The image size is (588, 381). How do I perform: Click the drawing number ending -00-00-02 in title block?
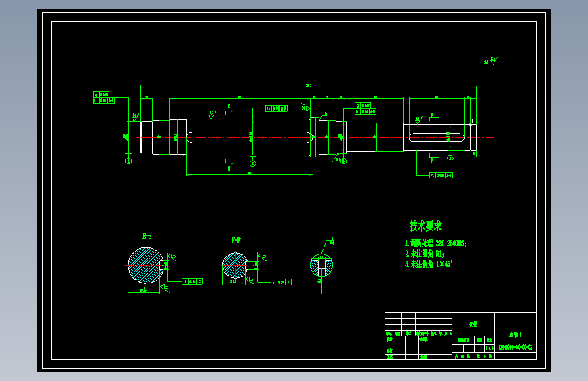click(515, 347)
